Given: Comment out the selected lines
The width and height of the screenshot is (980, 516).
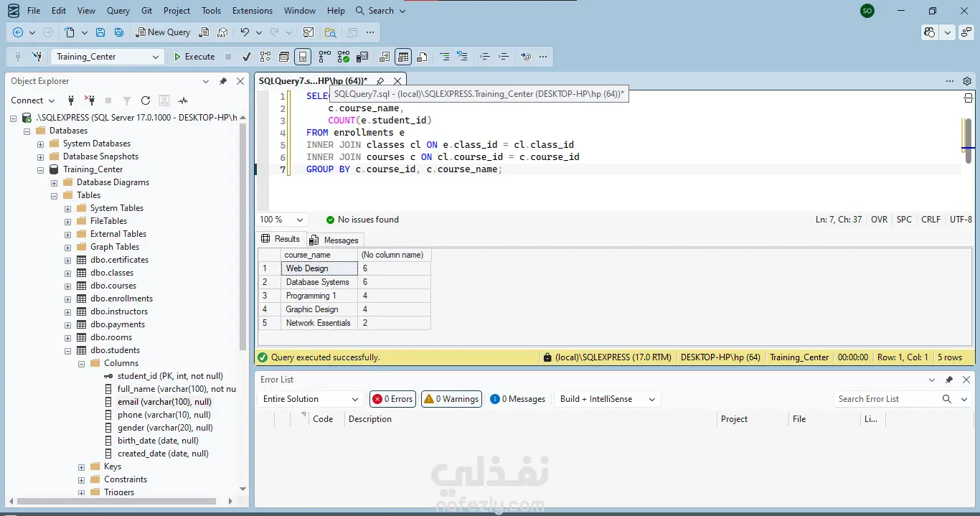Looking at the screenshot, I should [x=445, y=57].
